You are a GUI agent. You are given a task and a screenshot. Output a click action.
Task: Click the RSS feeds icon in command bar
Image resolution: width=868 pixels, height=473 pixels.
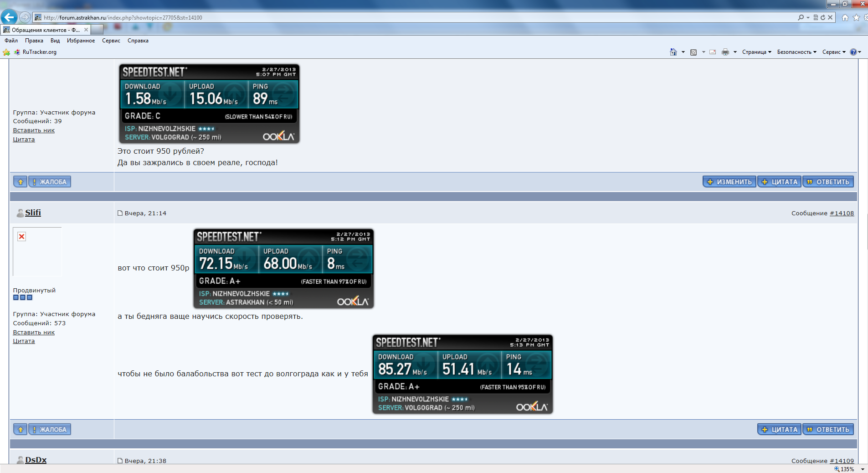(x=693, y=52)
